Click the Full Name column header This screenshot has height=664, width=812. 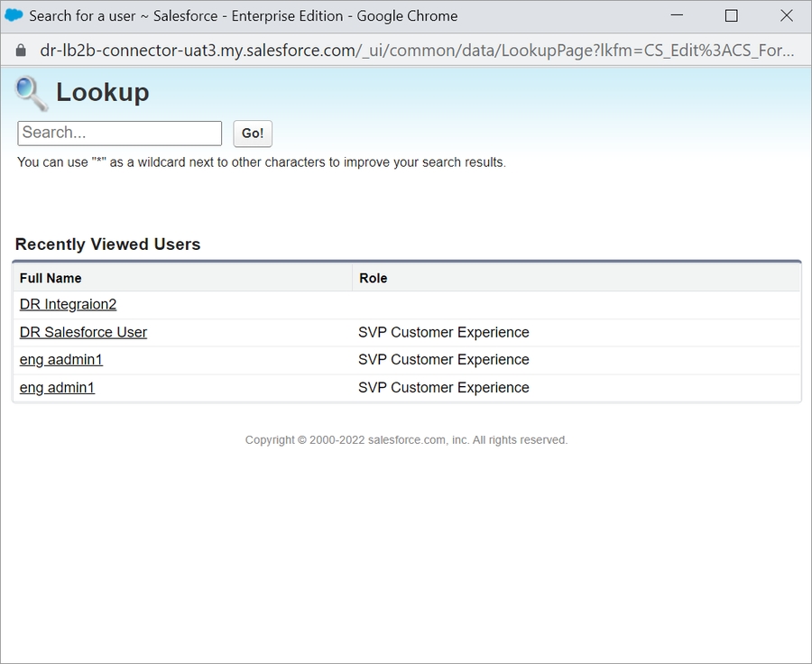point(51,278)
